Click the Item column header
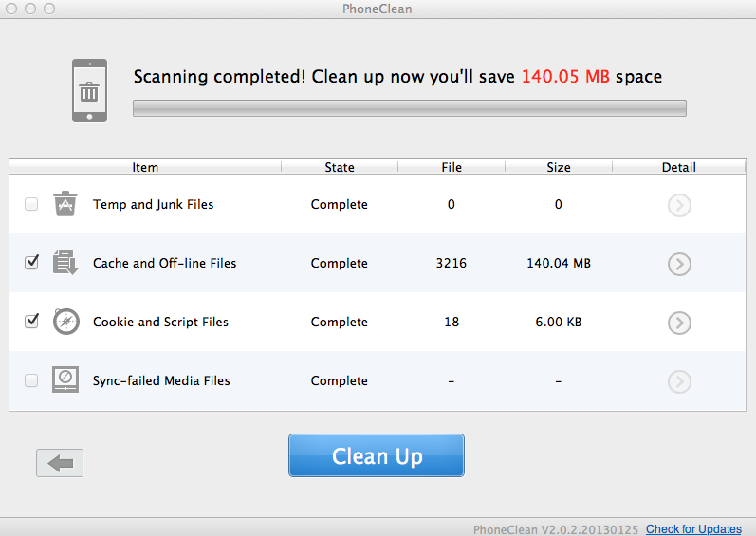This screenshot has height=536, width=756. coord(145,167)
